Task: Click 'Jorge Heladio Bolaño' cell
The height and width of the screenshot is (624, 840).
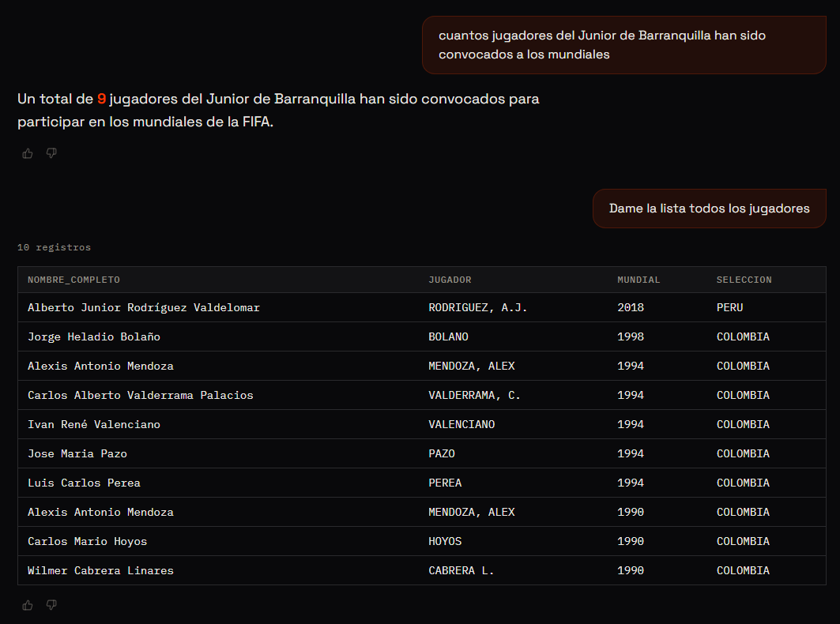Action: tap(94, 337)
